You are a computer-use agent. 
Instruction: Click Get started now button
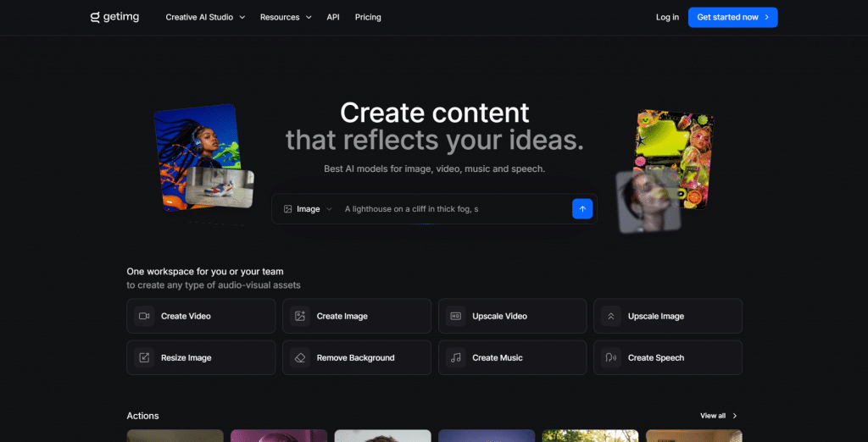click(733, 17)
